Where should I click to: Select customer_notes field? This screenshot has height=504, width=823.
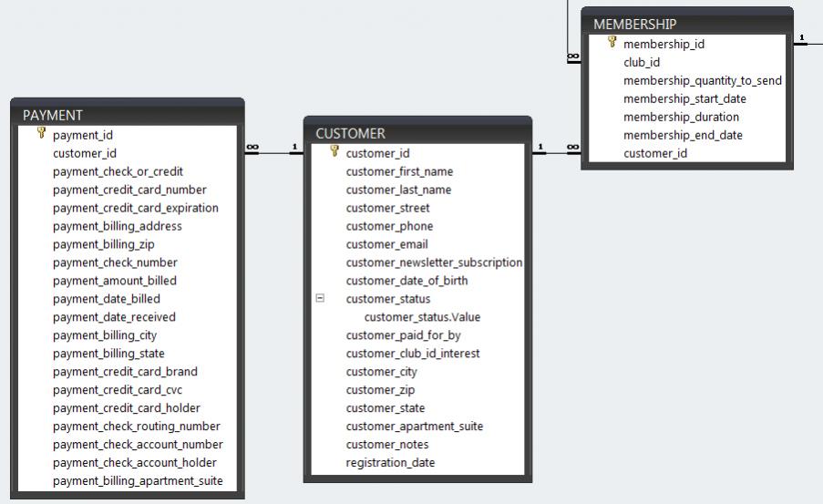pyautogui.click(x=386, y=445)
